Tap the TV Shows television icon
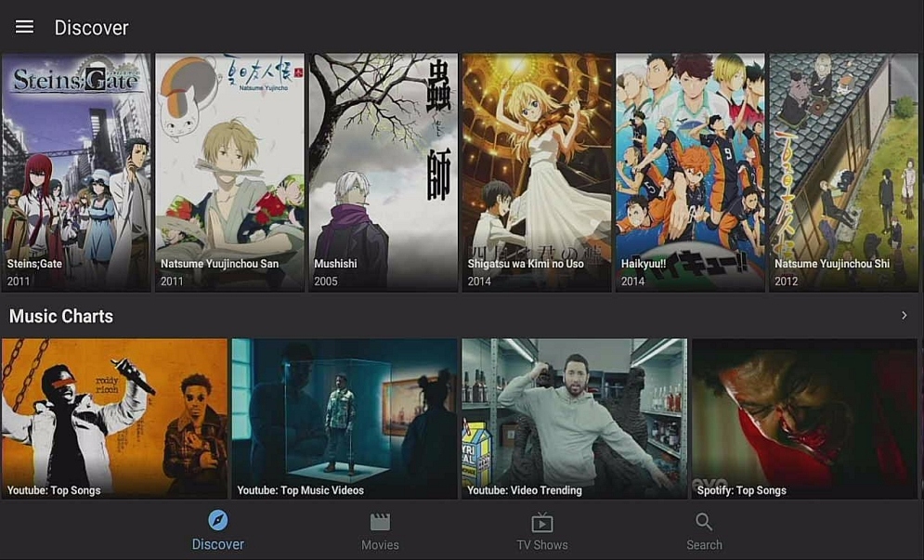Viewport: 924px width, 560px height. pyautogui.click(x=542, y=522)
